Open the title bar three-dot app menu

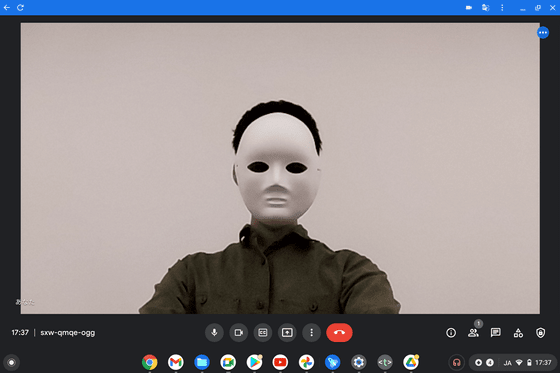coord(502,8)
